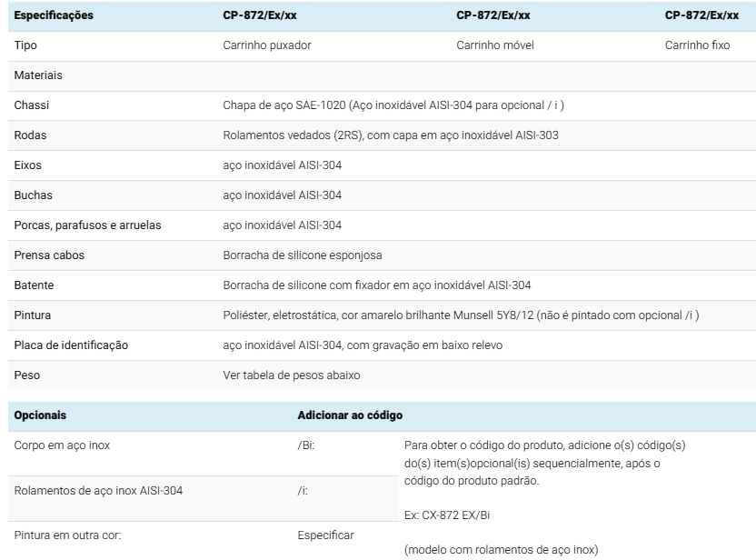This screenshot has height=560, width=756.
Task: Click the 'Especificações' table header
Action: (54, 15)
